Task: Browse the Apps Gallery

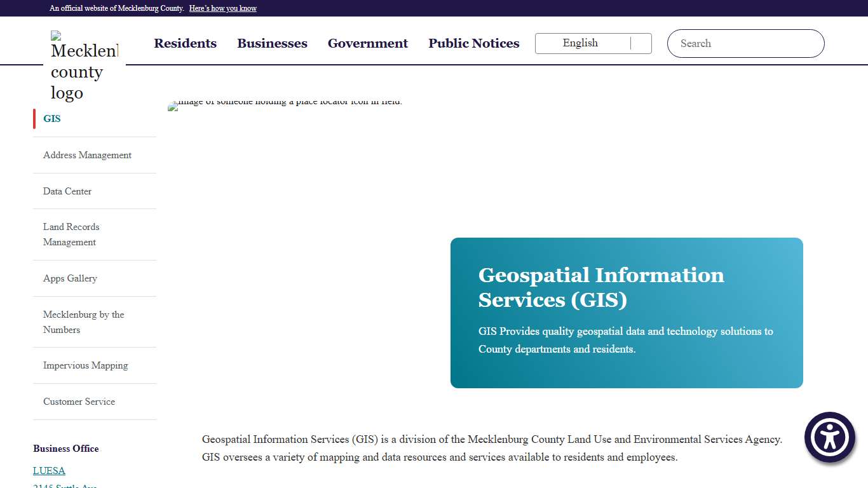Action: coord(70,278)
